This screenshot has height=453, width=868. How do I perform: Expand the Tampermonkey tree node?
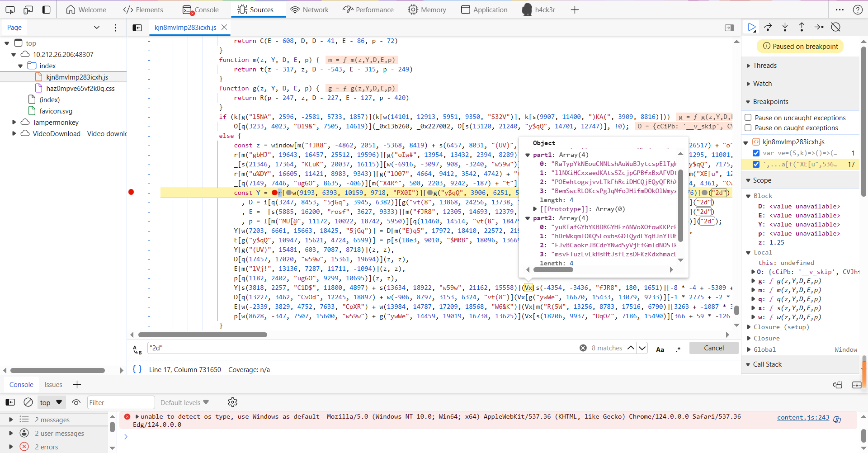(14, 123)
